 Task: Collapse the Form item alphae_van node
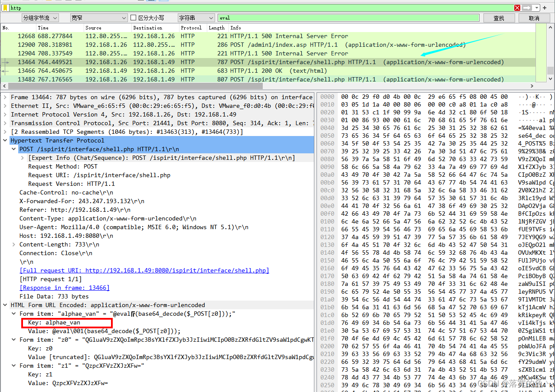tap(14, 314)
